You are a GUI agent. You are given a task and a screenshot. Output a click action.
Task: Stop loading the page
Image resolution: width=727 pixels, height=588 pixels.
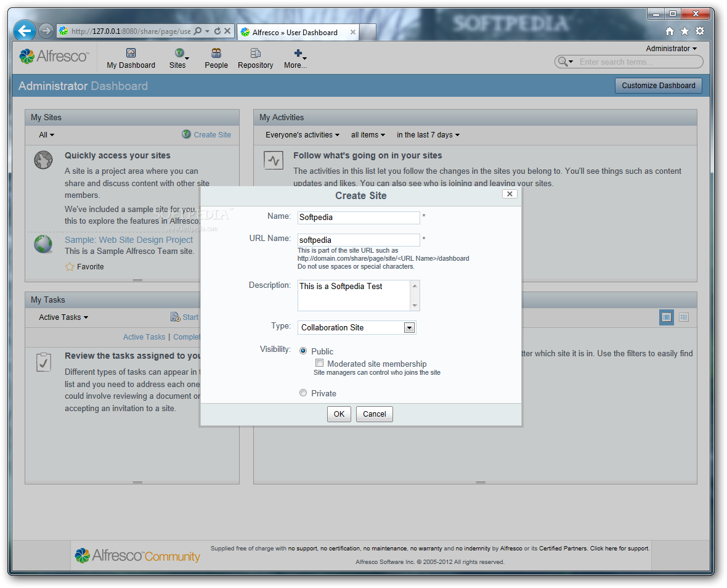click(x=227, y=31)
